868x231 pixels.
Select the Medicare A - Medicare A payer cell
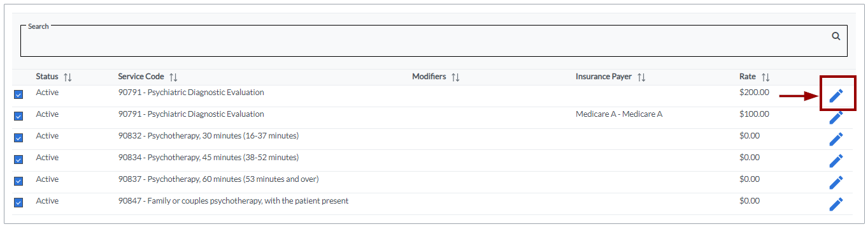(x=619, y=114)
